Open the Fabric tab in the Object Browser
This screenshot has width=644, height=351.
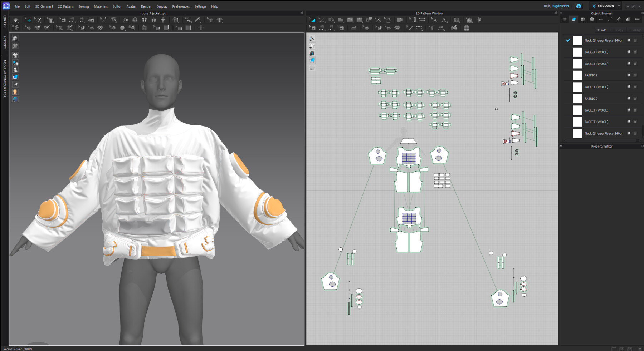574,19
